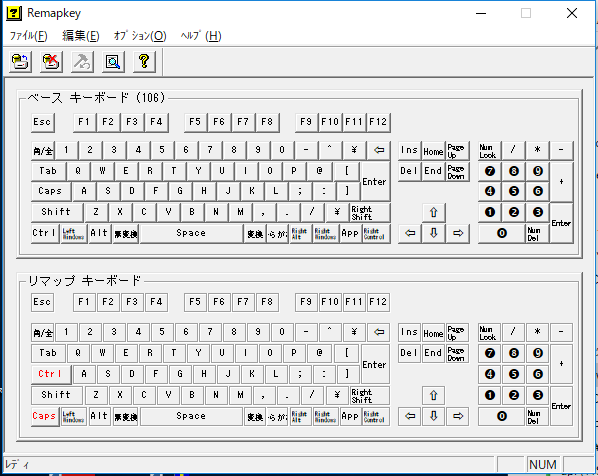Open the オプション(O) menu

tap(140, 36)
